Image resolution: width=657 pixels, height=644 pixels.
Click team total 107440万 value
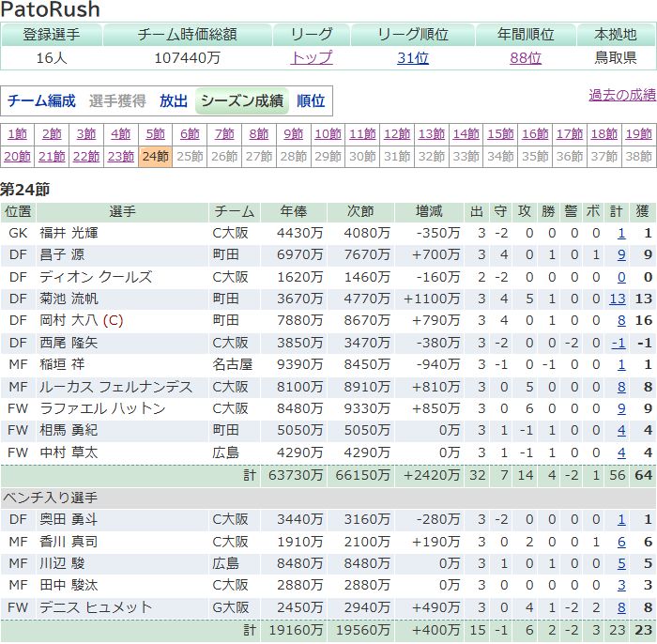188,58
